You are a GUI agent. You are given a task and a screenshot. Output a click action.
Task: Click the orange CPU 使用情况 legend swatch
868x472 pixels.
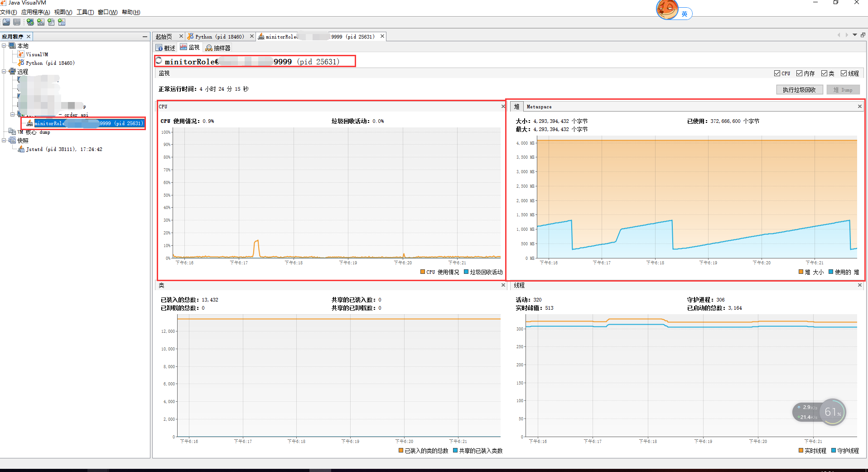[423, 272]
